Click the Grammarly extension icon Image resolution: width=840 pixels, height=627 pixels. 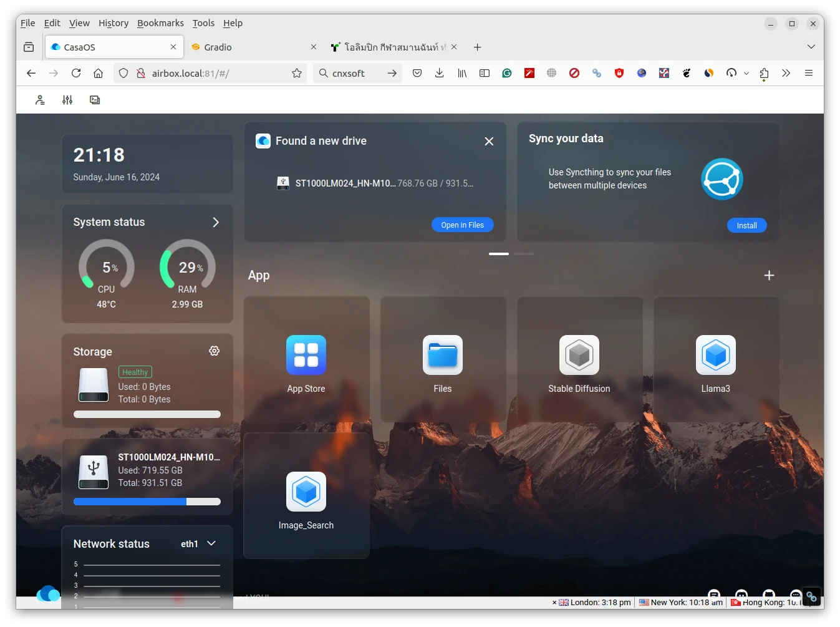point(507,73)
